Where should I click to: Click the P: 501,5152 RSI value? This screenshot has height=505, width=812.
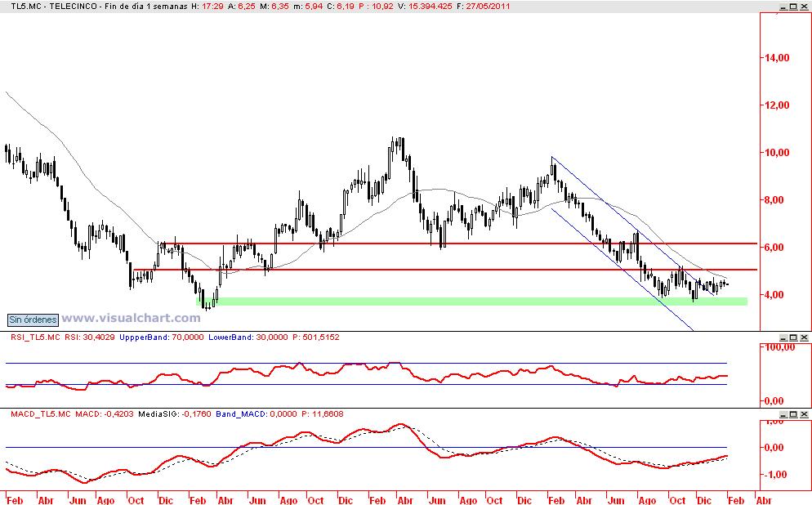tap(316, 337)
